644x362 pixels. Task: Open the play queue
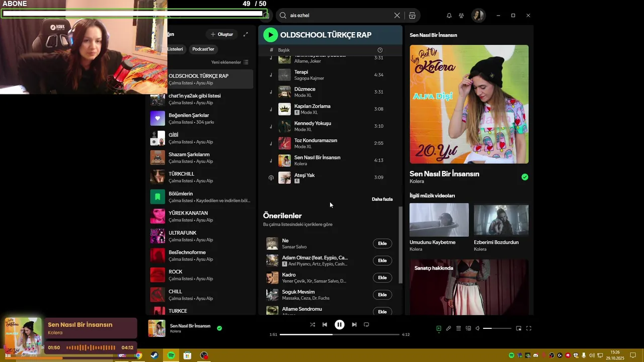458,328
